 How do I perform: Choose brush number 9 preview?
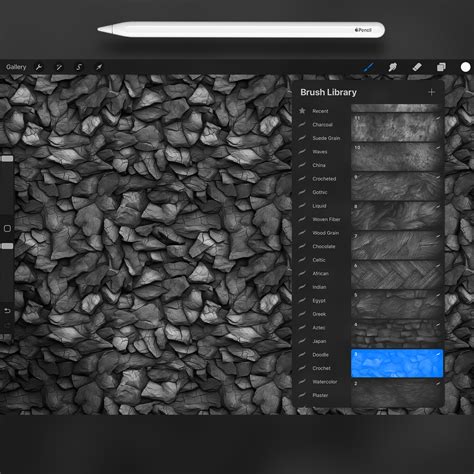tap(397, 187)
